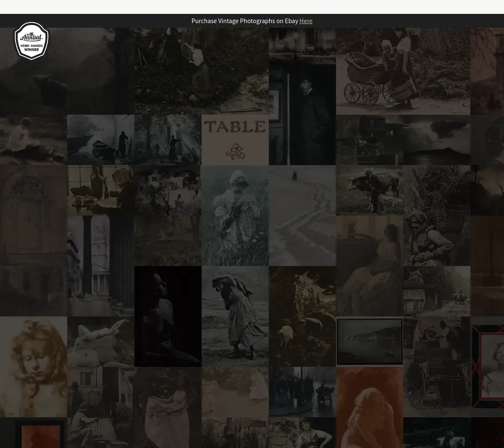Open the woman at kitchen table still life
The width and height of the screenshot is (504, 448).
click(101, 190)
